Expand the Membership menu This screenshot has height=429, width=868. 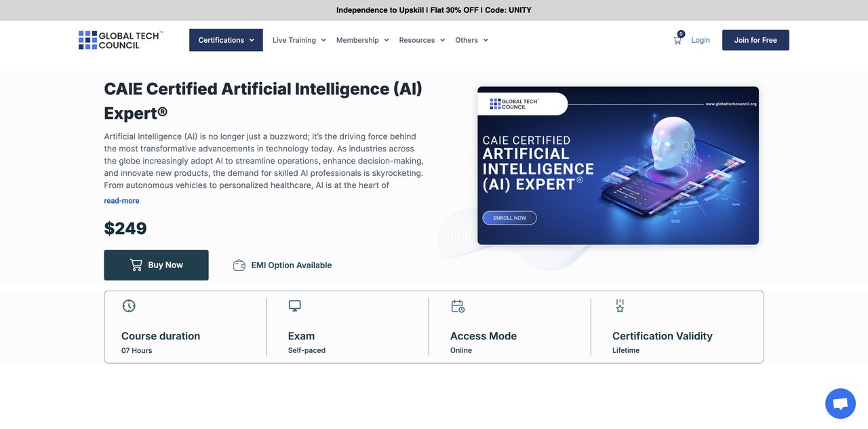coord(363,40)
